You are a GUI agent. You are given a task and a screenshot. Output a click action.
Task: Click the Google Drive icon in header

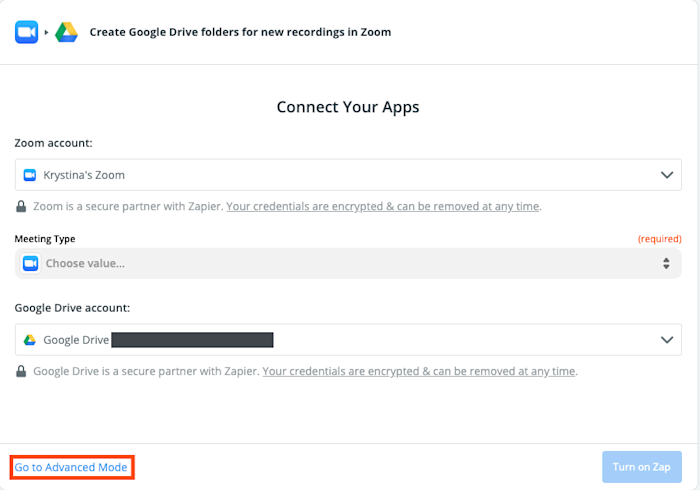pos(67,32)
